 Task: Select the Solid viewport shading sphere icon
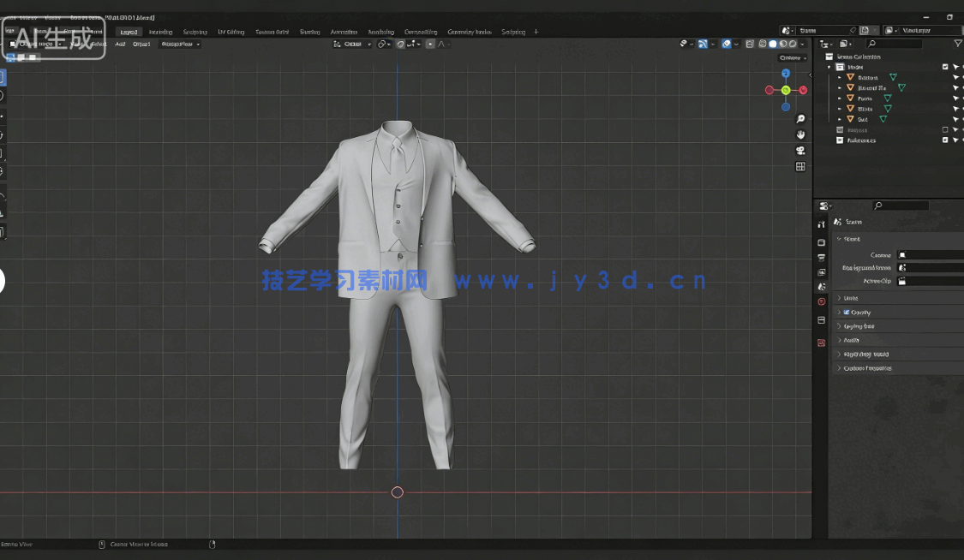click(772, 43)
